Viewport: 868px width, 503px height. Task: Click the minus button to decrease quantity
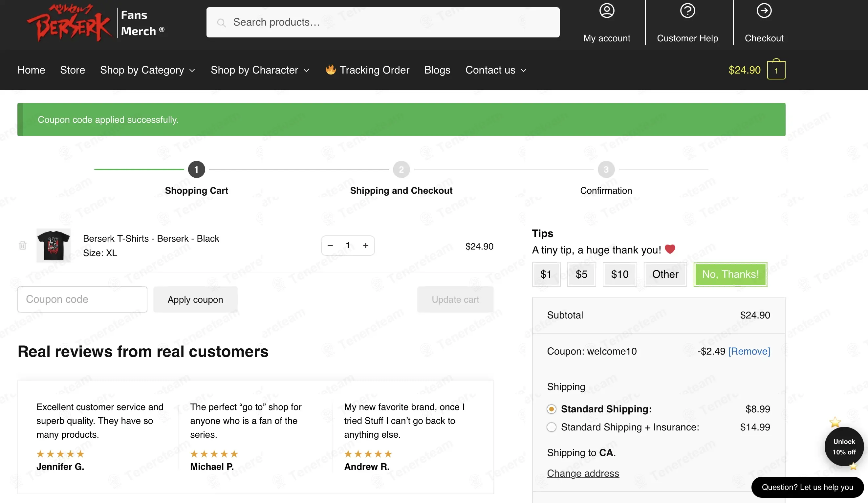[x=330, y=245]
